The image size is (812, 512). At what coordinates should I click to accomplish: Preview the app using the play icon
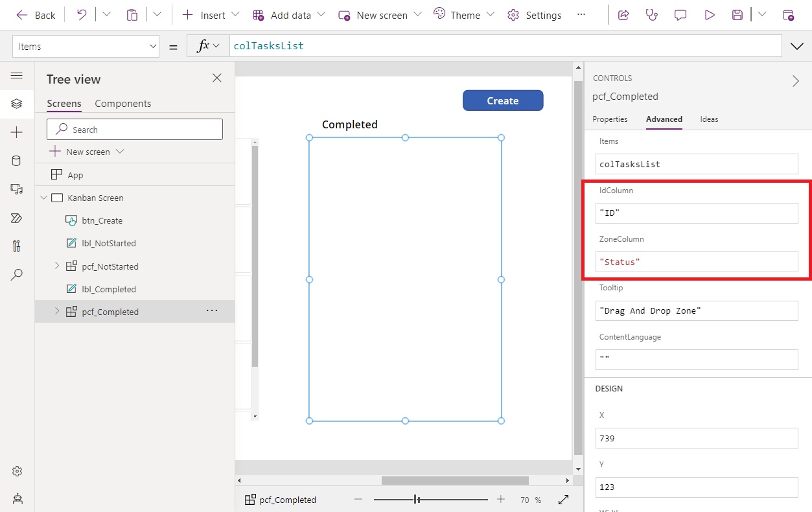(709, 14)
